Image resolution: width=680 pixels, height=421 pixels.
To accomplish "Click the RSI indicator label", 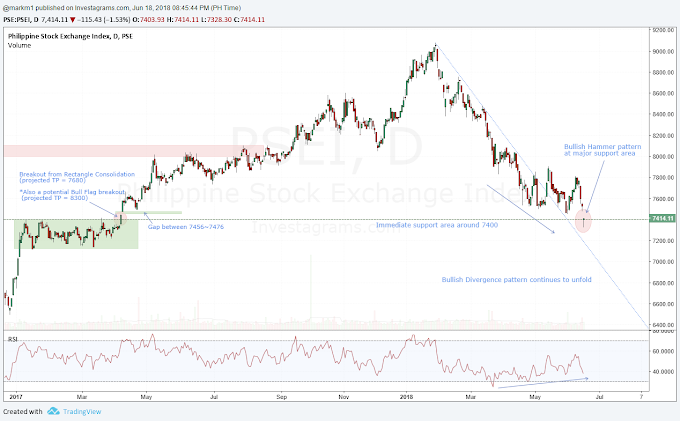I will click(x=13, y=339).
